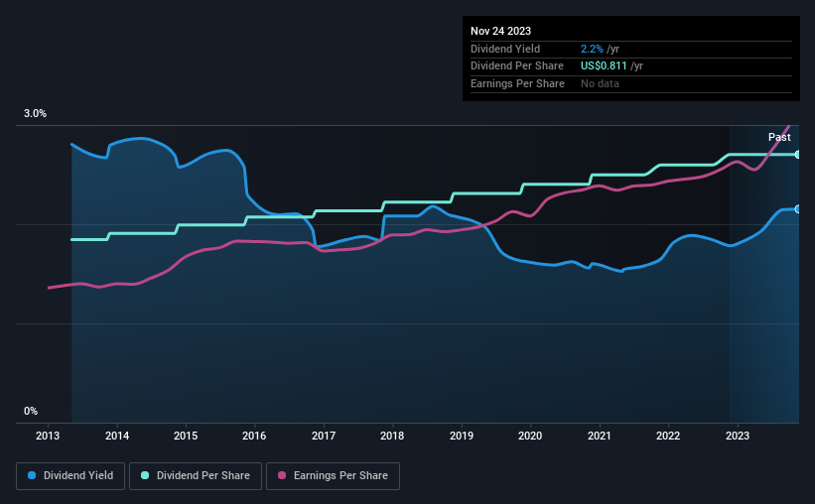Viewport: 815px width, 504px height.
Task: Select the teal Dividend Per Share endpoint marker
Action: pyautogui.click(x=798, y=155)
